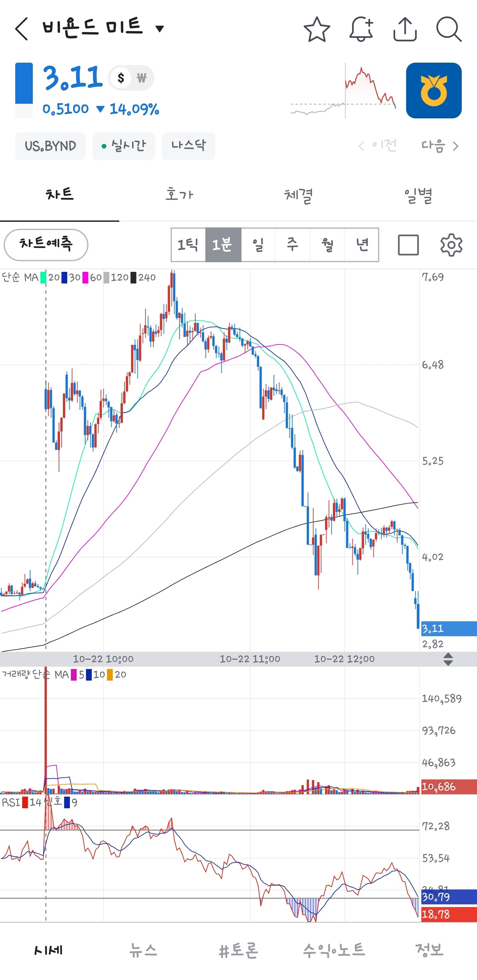Click the 14.09% change value

134,109
